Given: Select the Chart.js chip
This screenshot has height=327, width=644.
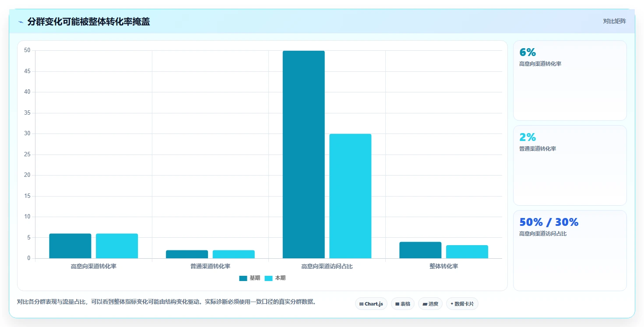Looking at the screenshot, I should (371, 304).
